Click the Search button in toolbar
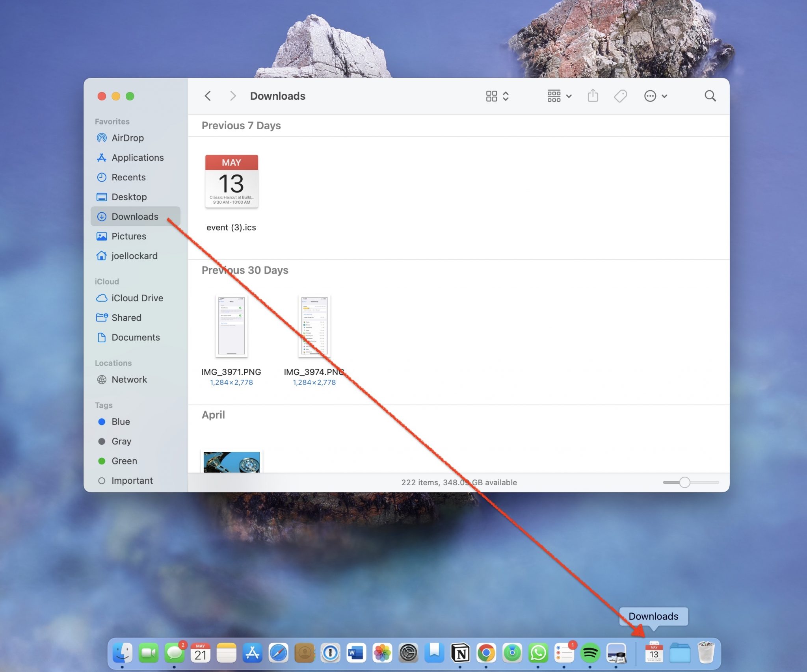The width and height of the screenshot is (807, 672). tap(710, 95)
